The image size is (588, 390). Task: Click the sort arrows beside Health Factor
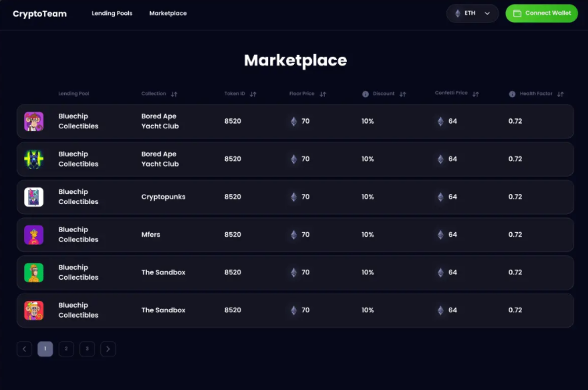[560, 94]
